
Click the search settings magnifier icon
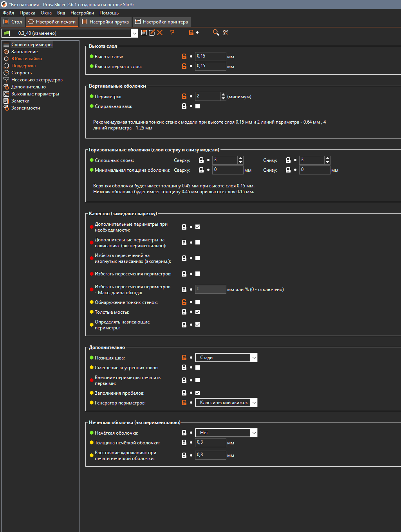point(216,32)
